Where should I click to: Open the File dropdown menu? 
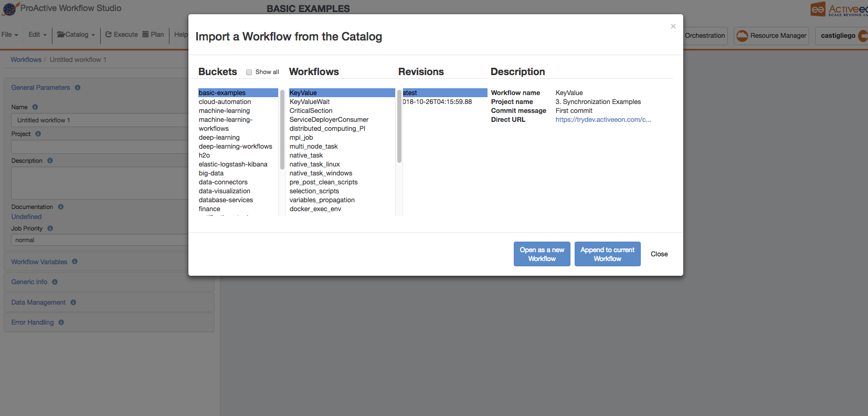10,35
